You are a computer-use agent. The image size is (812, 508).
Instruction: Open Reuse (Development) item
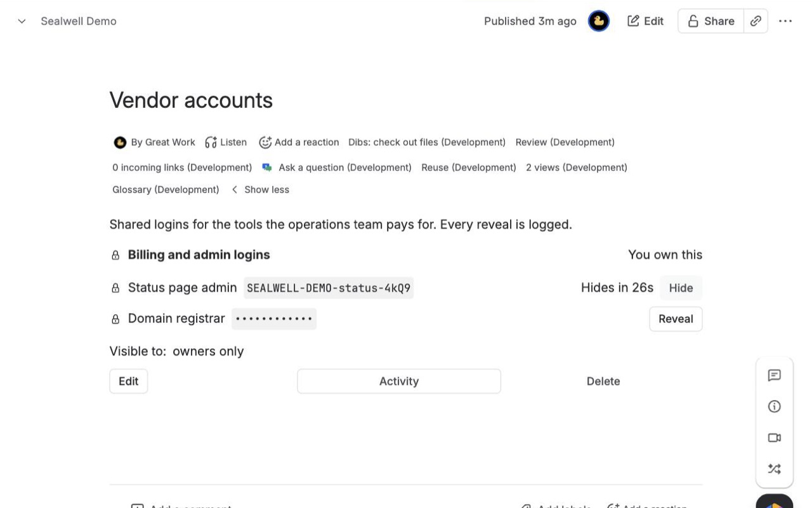tap(469, 168)
